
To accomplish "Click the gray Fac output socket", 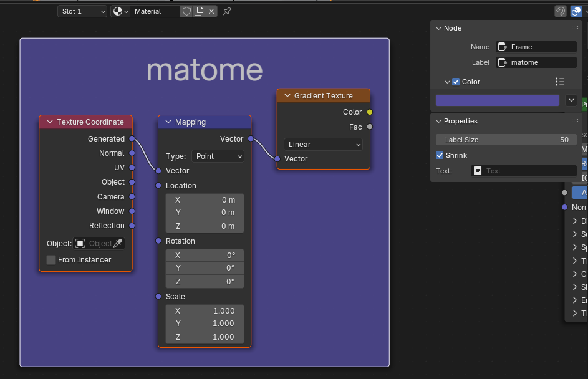I will coord(370,127).
